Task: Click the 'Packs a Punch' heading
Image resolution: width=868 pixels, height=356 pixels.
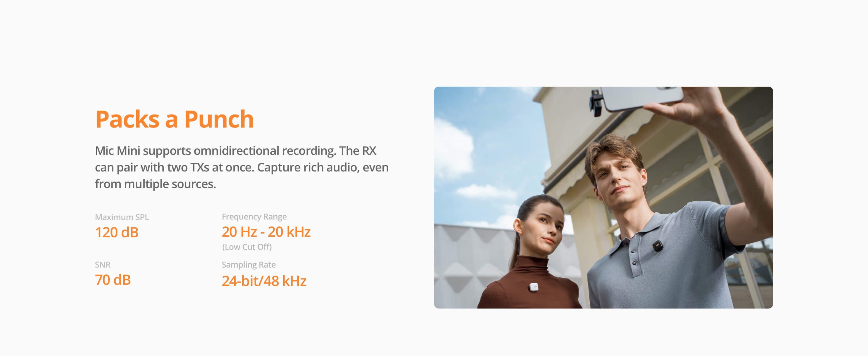Action: pos(175,119)
